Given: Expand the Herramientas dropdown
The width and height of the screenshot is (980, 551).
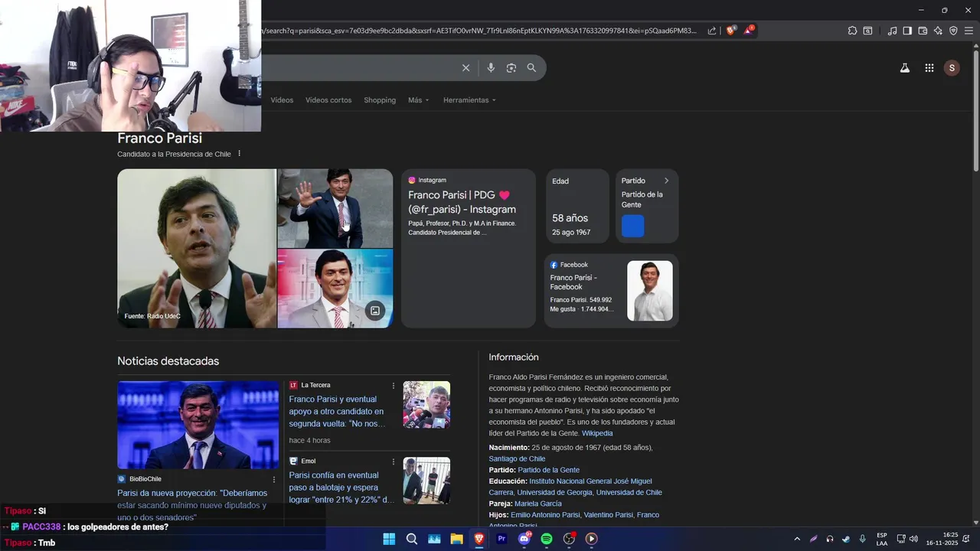Looking at the screenshot, I should tap(469, 100).
